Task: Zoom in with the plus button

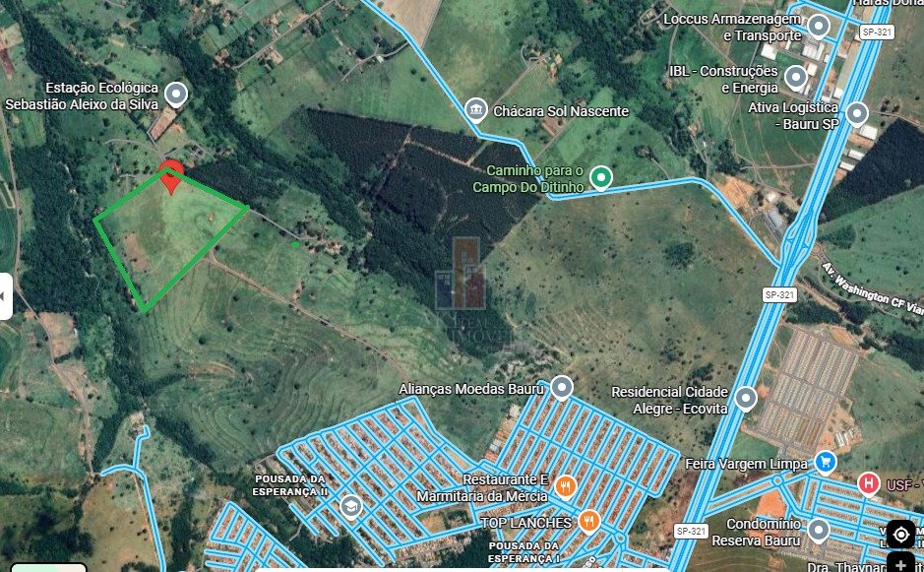Action: 900,562
